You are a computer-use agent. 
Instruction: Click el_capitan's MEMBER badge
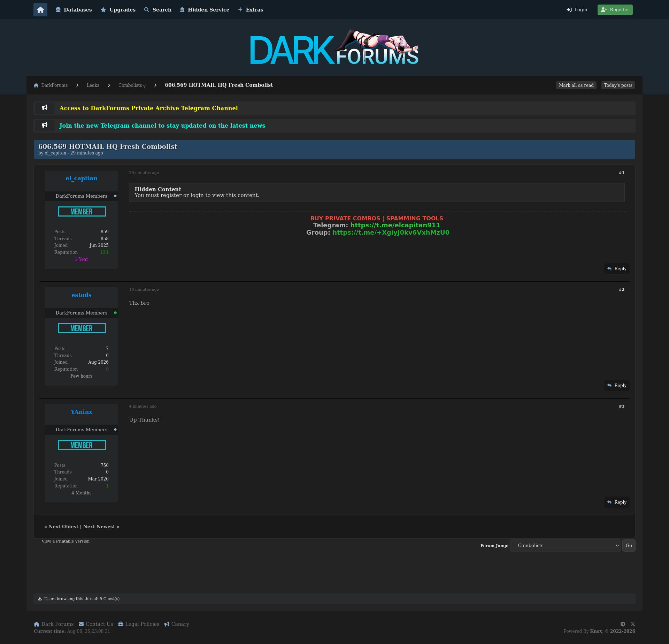point(82,212)
